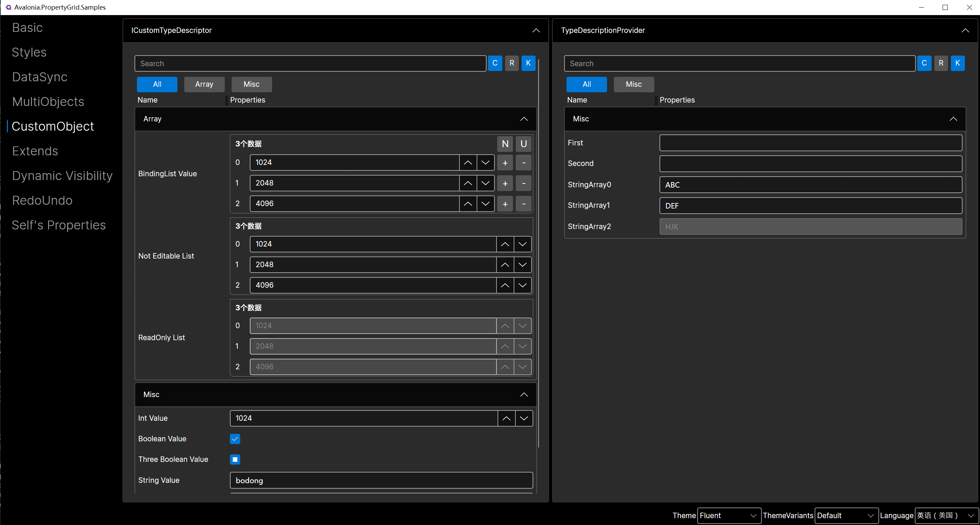Toggle the Boolean Value checkbox
The width and height of the screenshot is (980, 525).
pyautogui.click(x=235, y=439)
